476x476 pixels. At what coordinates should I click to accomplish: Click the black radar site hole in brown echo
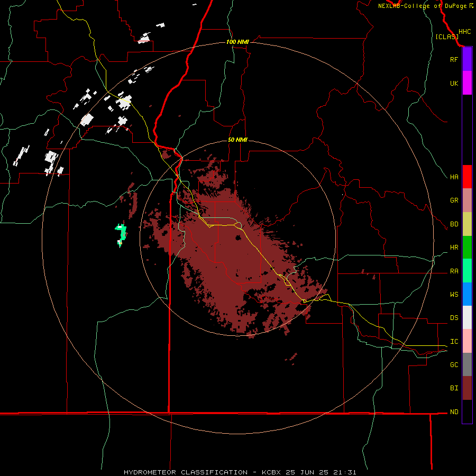(239, 238)
